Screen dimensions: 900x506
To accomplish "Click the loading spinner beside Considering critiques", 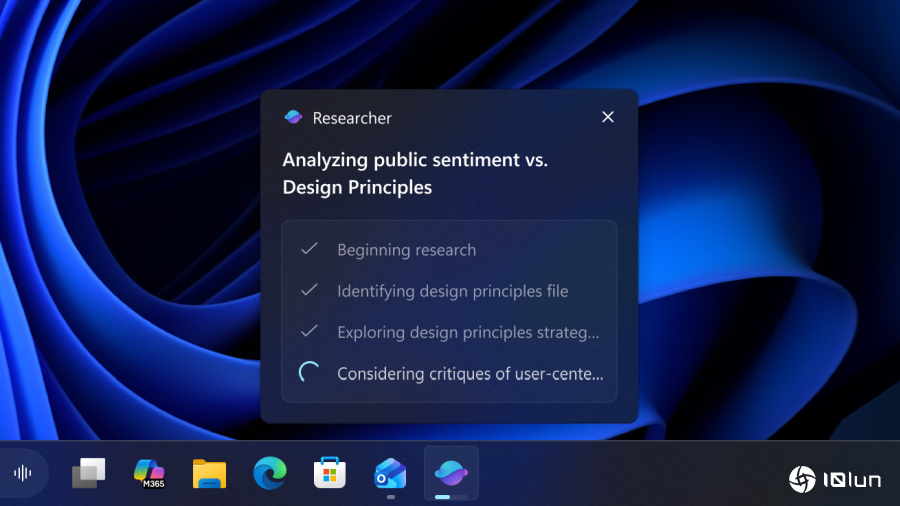I will coord(310,373).
